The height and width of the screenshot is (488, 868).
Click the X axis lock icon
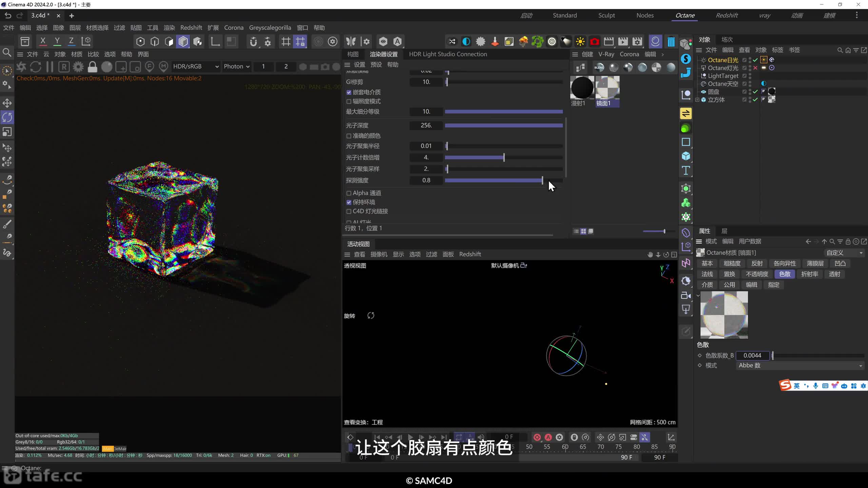coord(43,41)
